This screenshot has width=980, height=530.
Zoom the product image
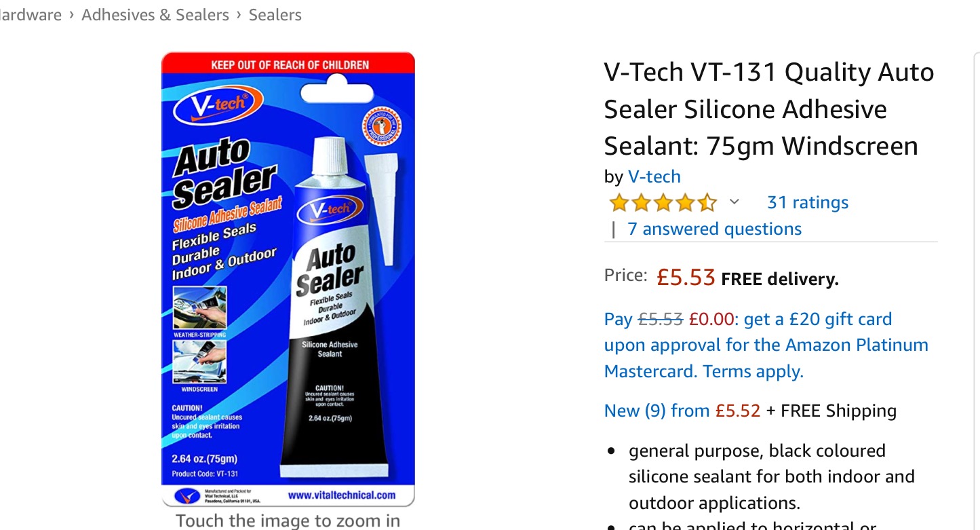click(288, 279)
